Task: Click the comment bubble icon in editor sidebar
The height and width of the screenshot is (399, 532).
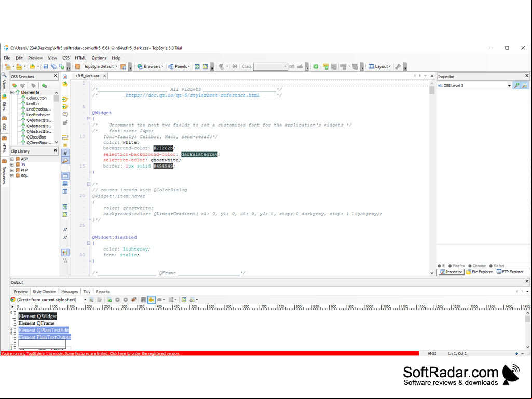Action: pos(65,115)
